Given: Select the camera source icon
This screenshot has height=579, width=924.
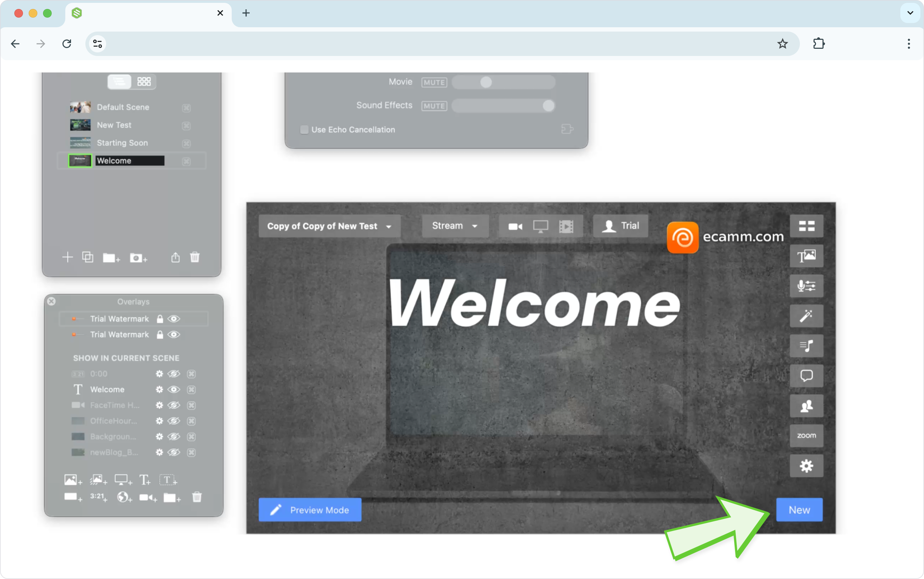Looking at the screenshot, I should pos(515,226).
